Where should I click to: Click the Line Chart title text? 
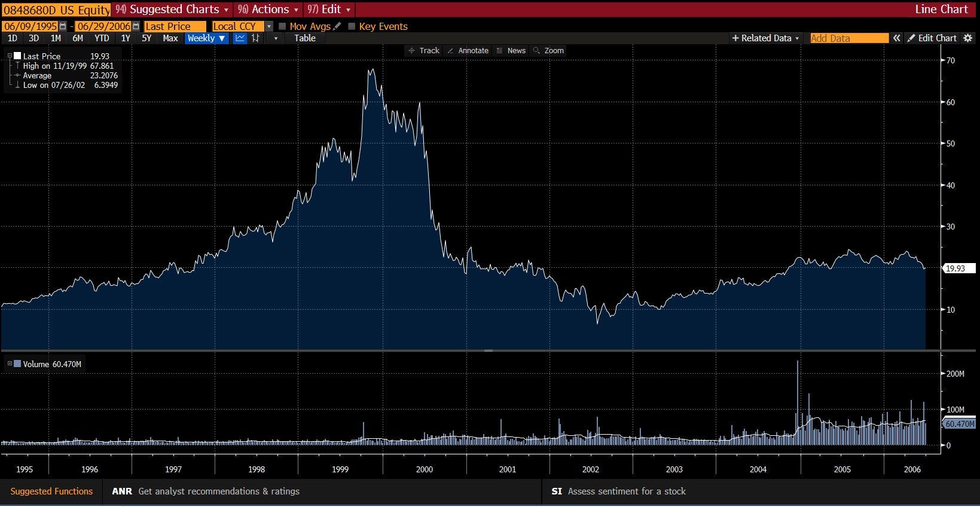(941, 10)
